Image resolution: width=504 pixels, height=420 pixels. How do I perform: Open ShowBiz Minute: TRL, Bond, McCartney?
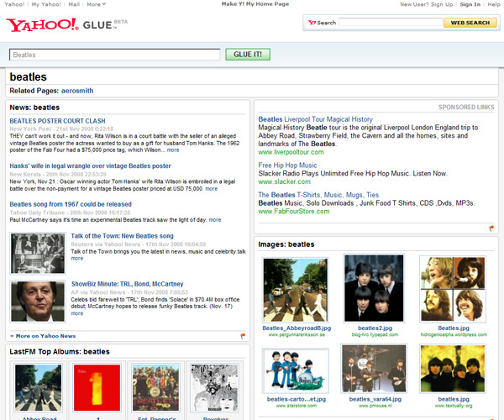pyautogui.click(x=128, y=284)
